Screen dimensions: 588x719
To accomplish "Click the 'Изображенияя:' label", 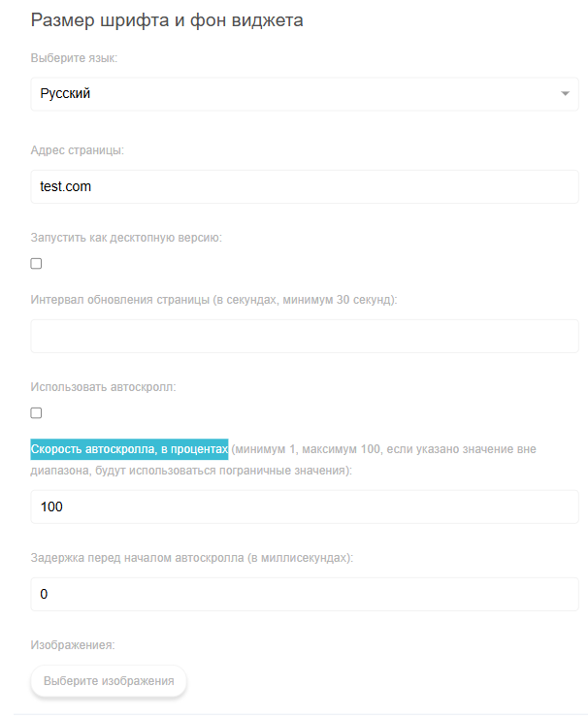I will (x=73, y=643).
